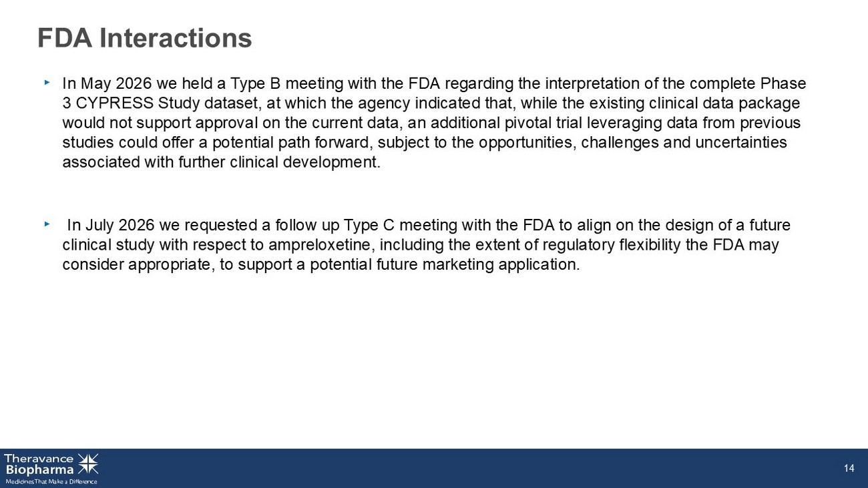The image size is (868, 488).
Task: Select the 'FDA Interactions' slide title
Action: pos(144,38)
